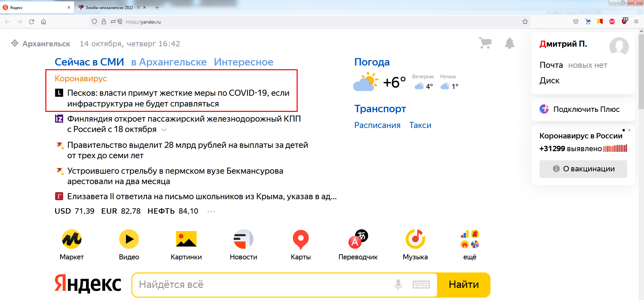
Task: Open the shopping cart icon near the bell
Action: (485, 43)
